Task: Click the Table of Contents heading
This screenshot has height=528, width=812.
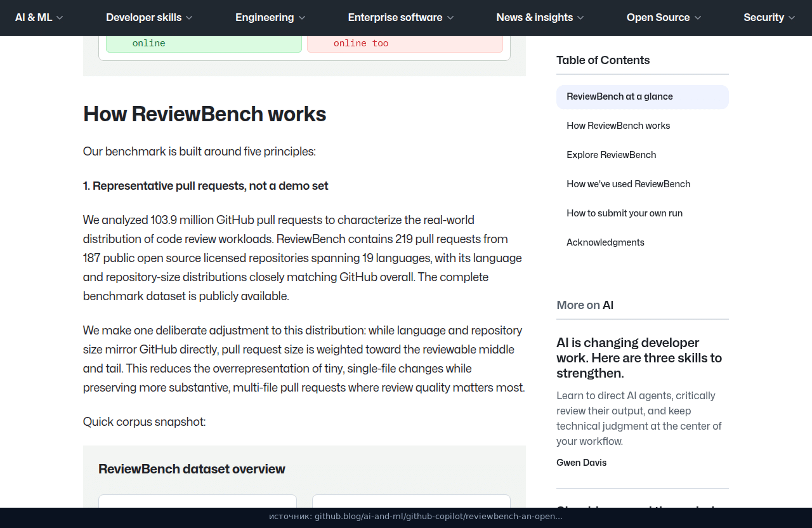Action: coord(603,60)
